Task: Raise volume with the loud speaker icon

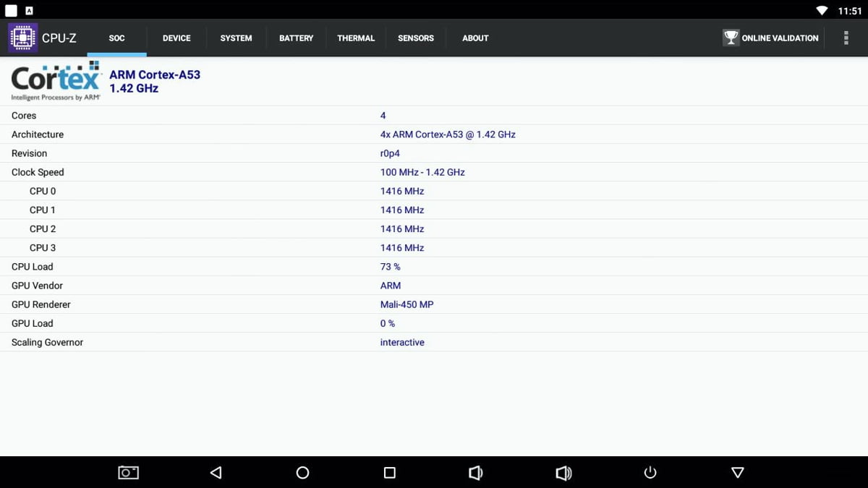Action: pyautogui.click(x=563, y=472)
